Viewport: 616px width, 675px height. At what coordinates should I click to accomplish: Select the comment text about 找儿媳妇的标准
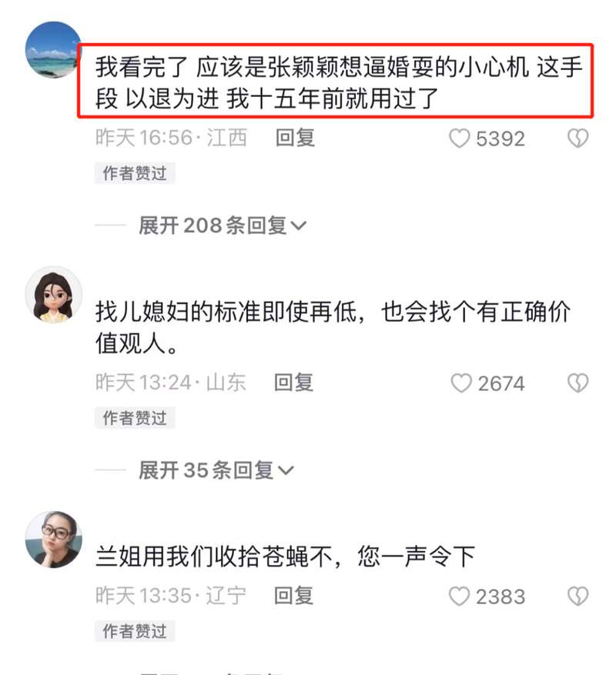tap(333, 328)
